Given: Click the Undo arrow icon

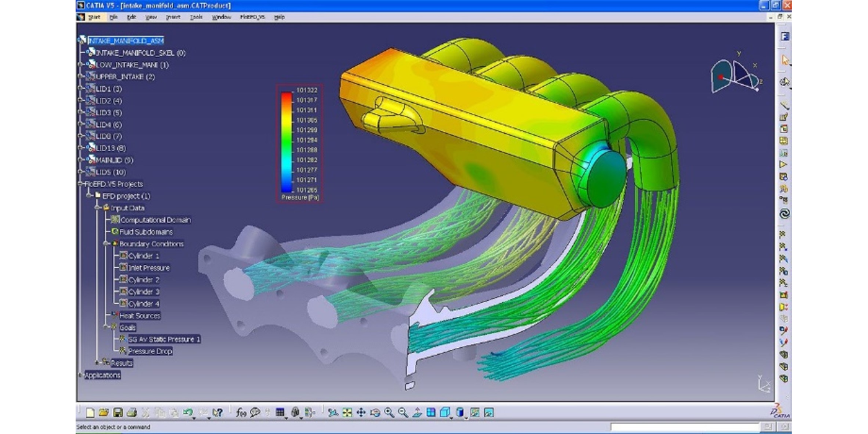Looking at the screenshot, I should (x=187, y=412).
